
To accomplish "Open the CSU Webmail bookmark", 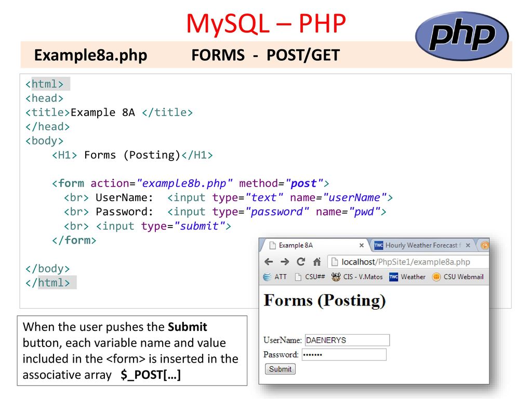I will pyautogui.click(x=458, y=277).
